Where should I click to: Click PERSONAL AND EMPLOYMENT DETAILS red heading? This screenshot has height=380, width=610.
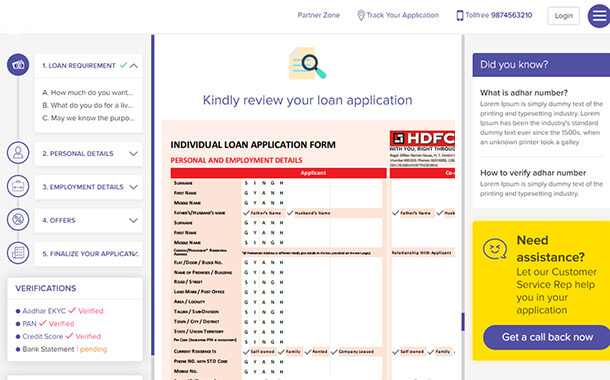(x=236, y=160)
